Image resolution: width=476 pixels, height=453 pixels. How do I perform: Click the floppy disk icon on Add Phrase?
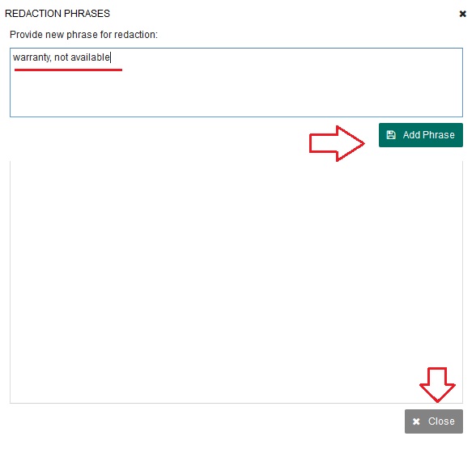click(x=391, y=135)
